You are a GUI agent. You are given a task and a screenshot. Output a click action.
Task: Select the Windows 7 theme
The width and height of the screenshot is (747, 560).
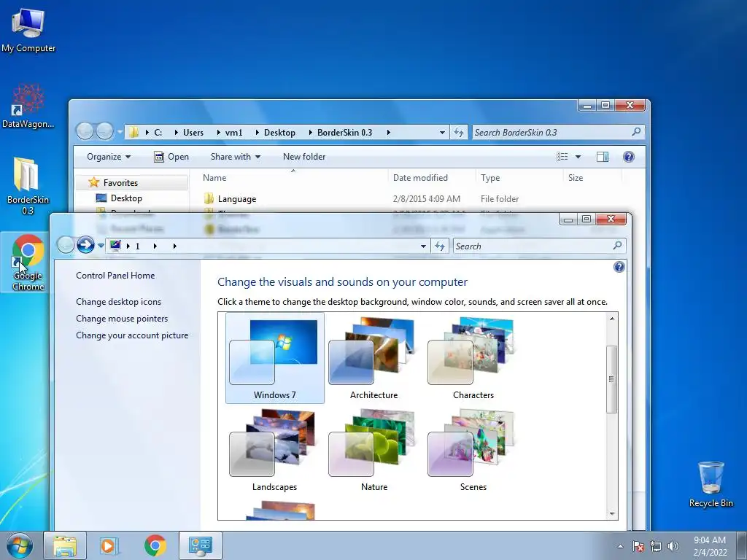[275, 358]
